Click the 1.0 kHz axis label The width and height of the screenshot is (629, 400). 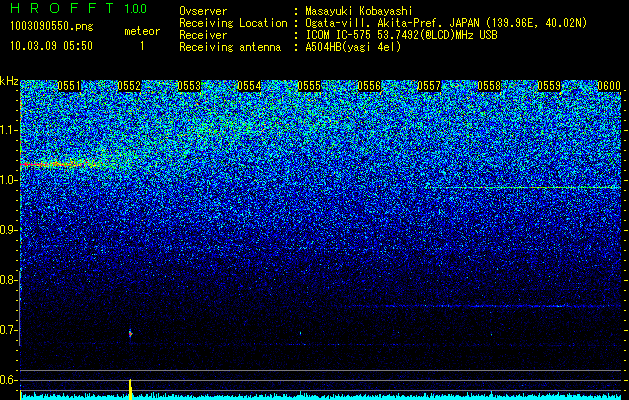click(9, 180)
